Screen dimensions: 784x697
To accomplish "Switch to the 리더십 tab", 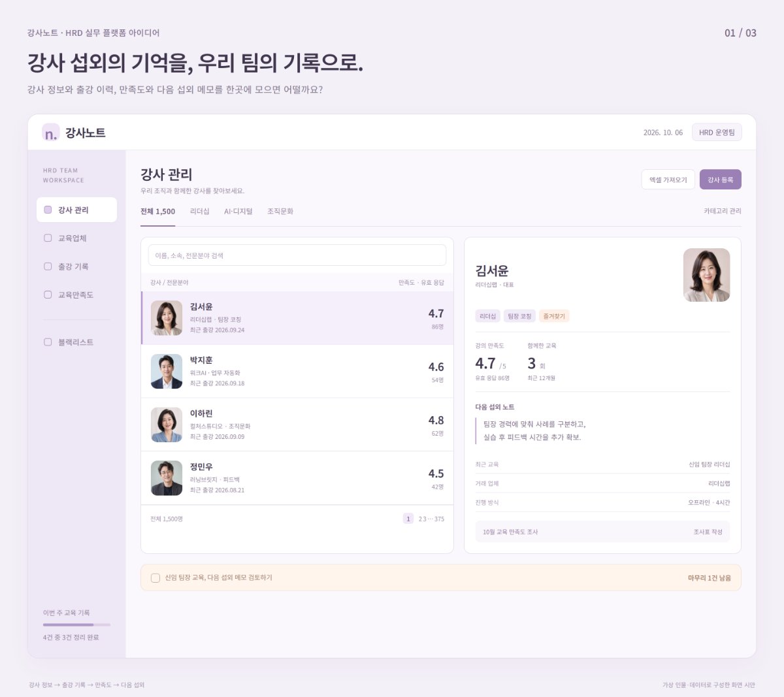I will point(199,212).
